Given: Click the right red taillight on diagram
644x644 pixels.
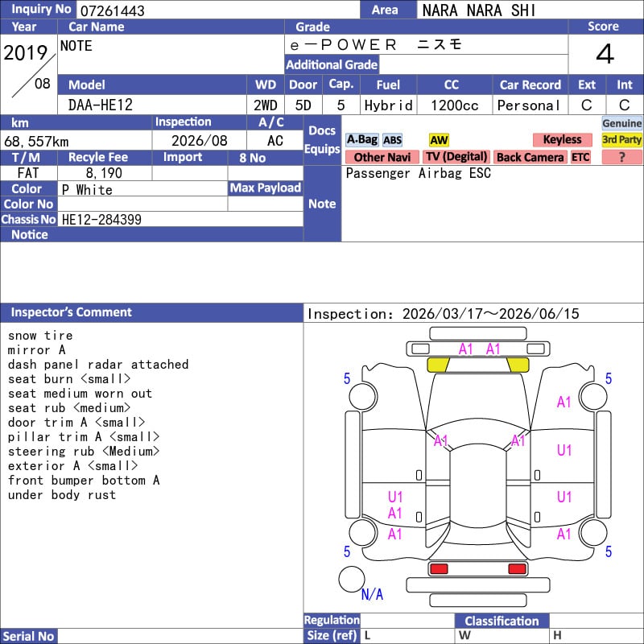Looking at the screenshot, I should point(518,569).
